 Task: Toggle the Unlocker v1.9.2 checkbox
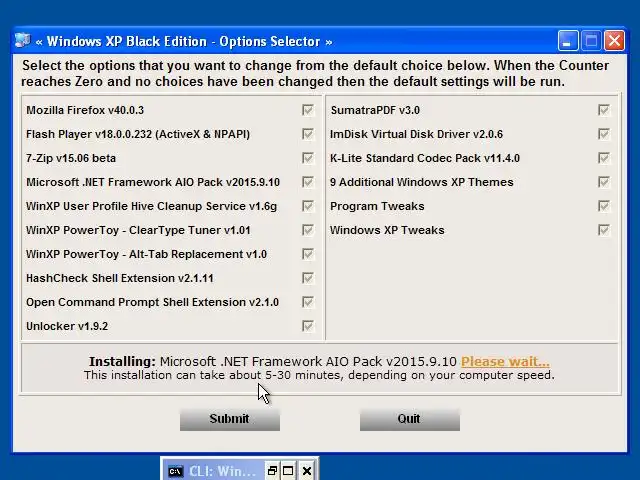pos(308,326)
